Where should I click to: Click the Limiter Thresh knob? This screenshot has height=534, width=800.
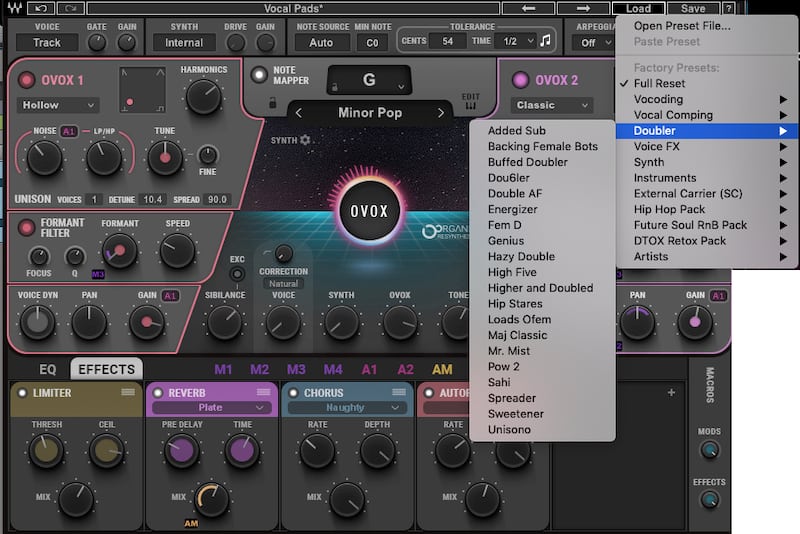pyautogui.click(x=46, y=450)
